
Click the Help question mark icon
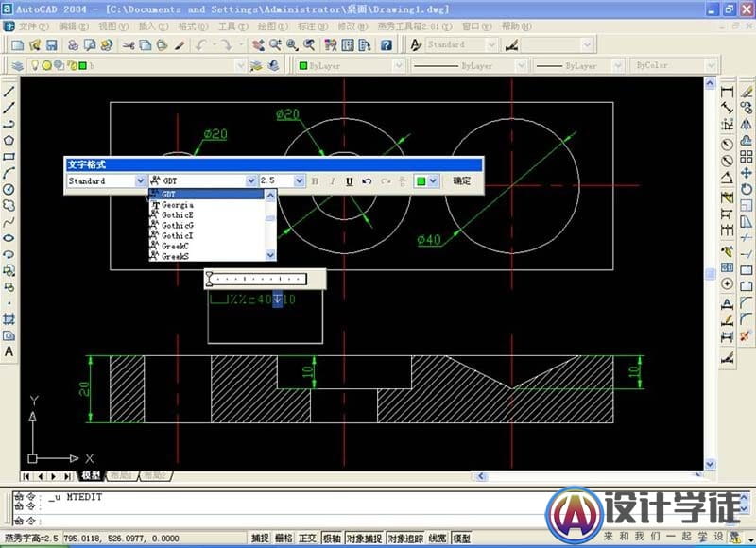387,45
